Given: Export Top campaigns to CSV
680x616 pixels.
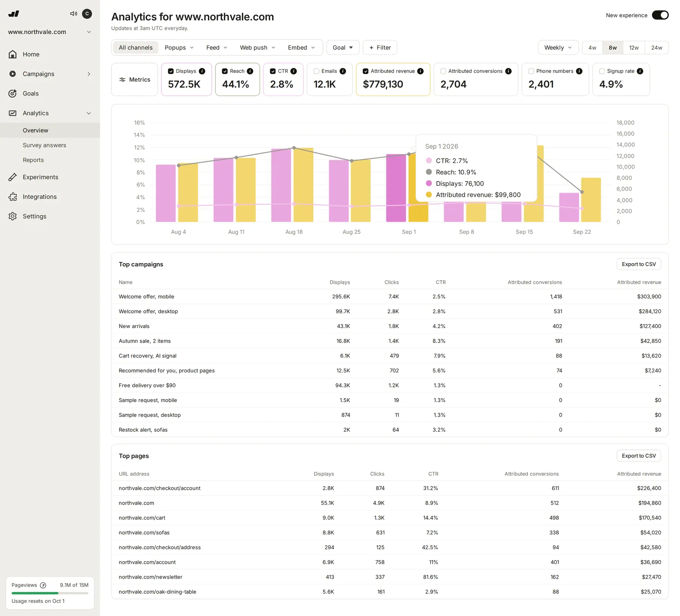Looking at the screenshot, I should [x=639, y=264].
